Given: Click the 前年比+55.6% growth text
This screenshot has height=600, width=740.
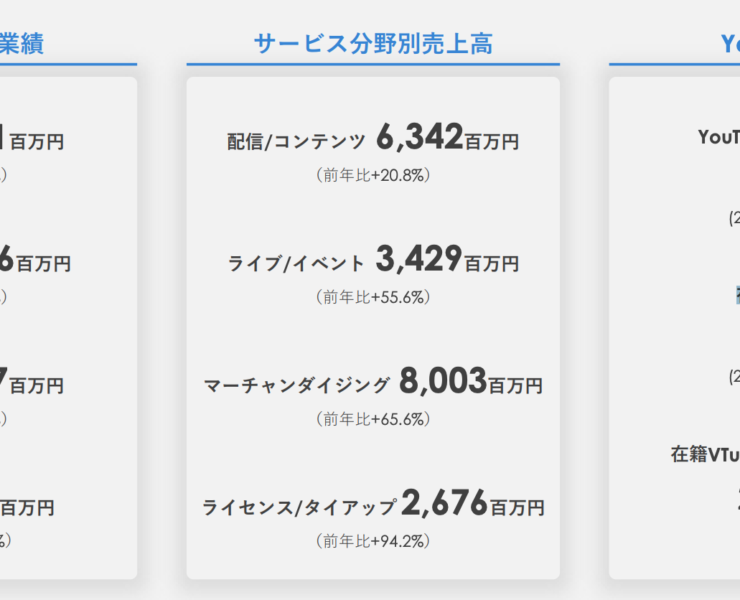Looking at the screenshot, I should (372, 297).
